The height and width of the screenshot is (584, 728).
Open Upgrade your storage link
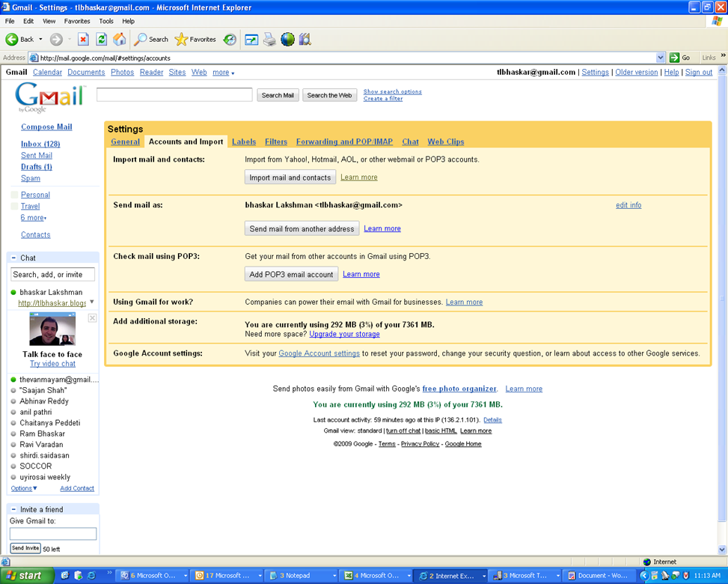click(x=344, y=334)
